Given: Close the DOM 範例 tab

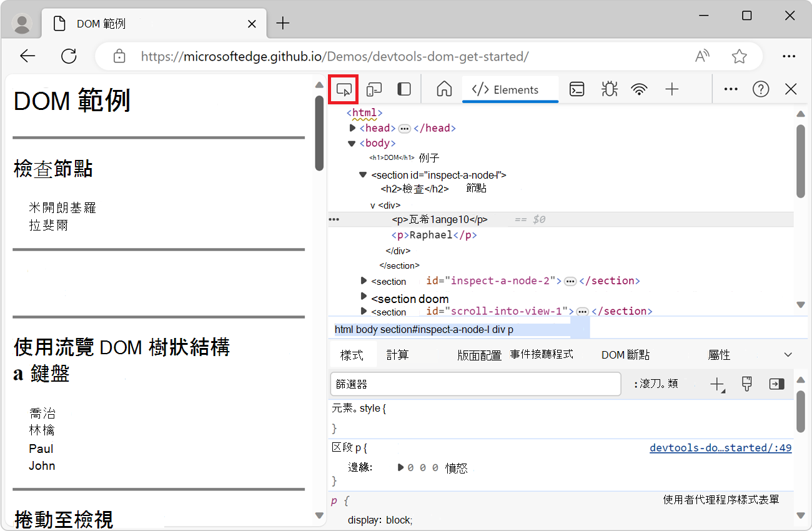Looking at the screenshot, I should tap(252, 24).
